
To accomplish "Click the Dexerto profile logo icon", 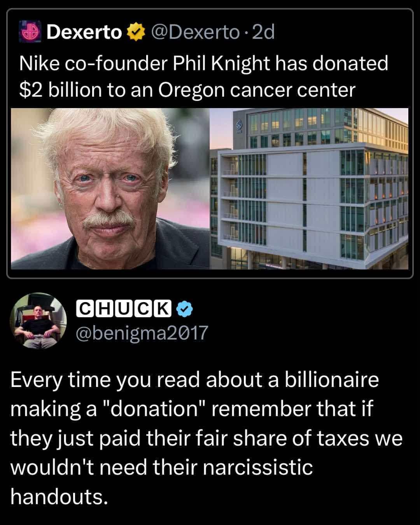I will [30, 32].
